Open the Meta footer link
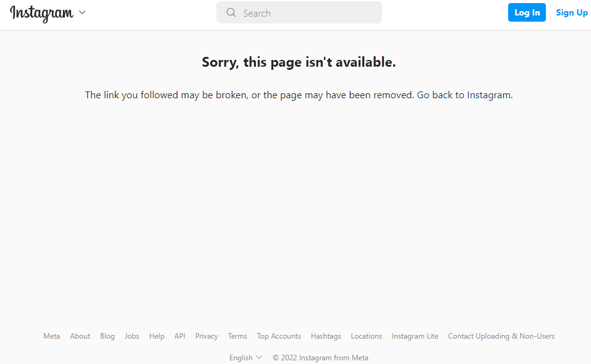Image resolution: width=591 pixels, height=364 pixels. pyautogui.click(x=52, y=336)
